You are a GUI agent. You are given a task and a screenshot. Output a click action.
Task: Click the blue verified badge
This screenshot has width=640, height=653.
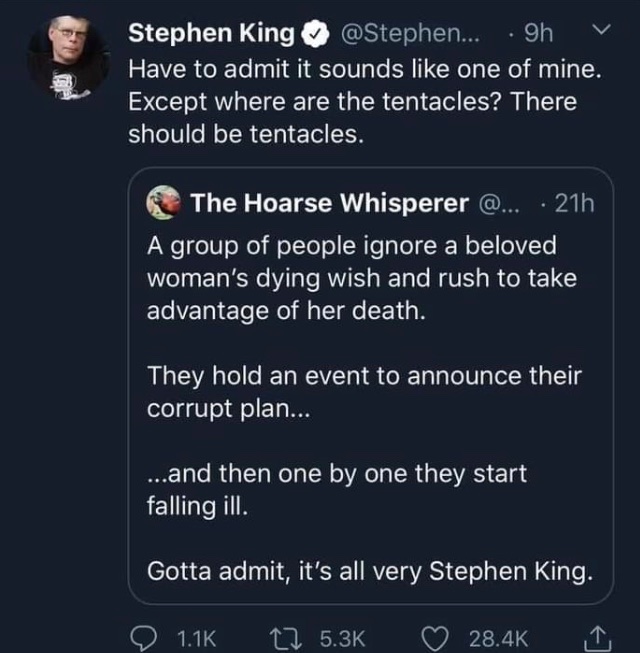(x=314, y=35)
